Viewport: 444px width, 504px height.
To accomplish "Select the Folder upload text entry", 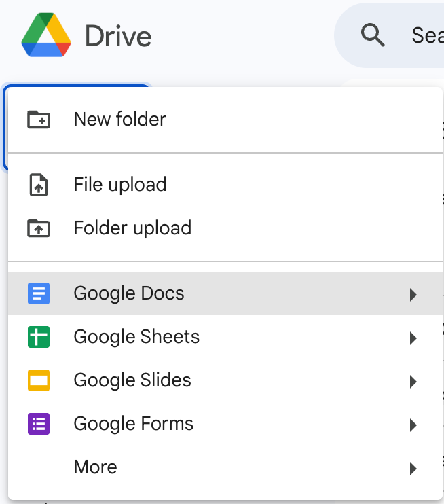I will pos(132,228).
